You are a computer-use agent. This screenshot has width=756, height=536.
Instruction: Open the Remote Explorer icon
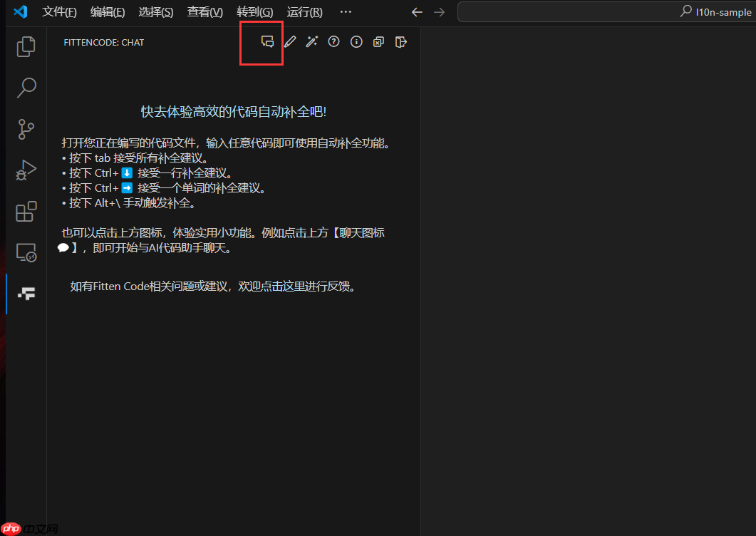26,252
